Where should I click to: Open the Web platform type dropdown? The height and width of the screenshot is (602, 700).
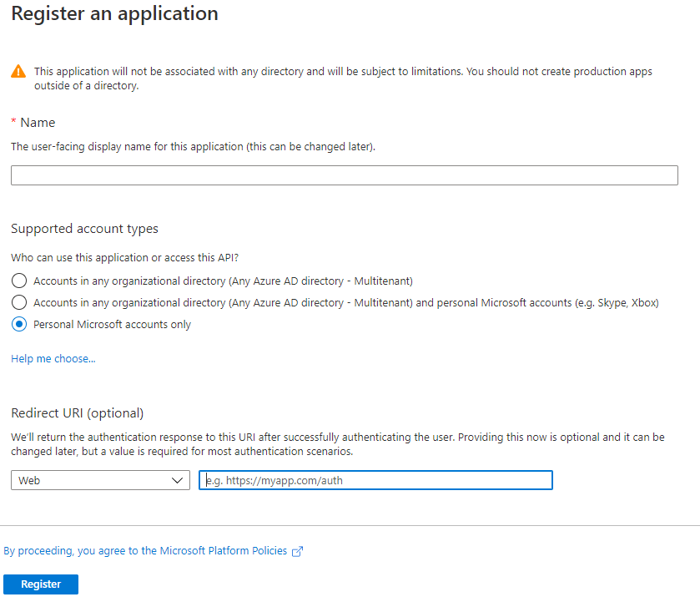pos(100,481)
